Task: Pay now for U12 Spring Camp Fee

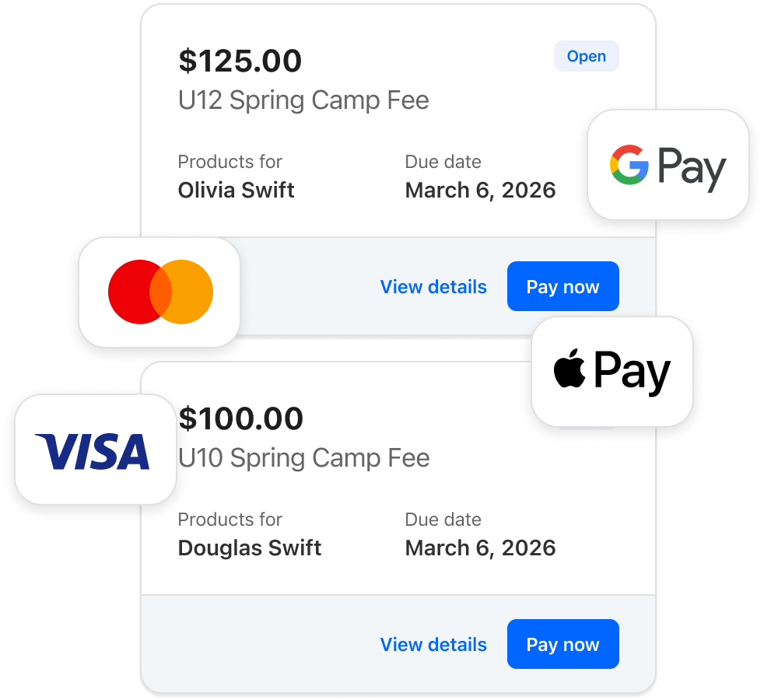Action: [562, 286]
